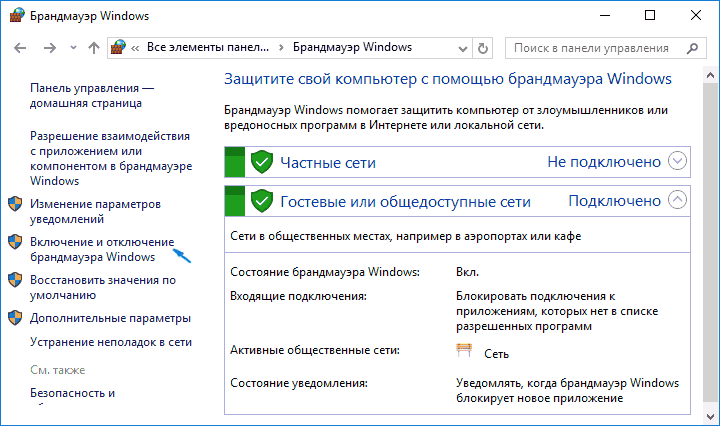Screen dimensions: 720x426
Task: Click the search magnifier icon
Action: 692,48
